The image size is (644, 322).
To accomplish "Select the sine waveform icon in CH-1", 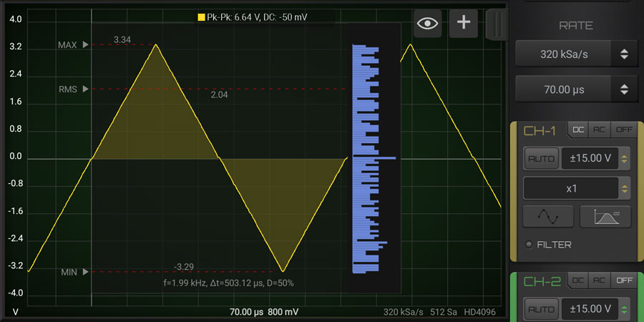I will click(548, 216).
